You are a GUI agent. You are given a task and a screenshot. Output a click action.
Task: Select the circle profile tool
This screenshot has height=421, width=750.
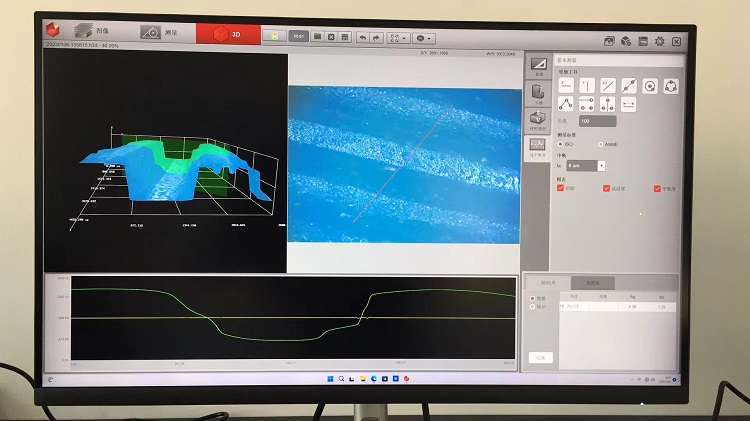(650, 86)
